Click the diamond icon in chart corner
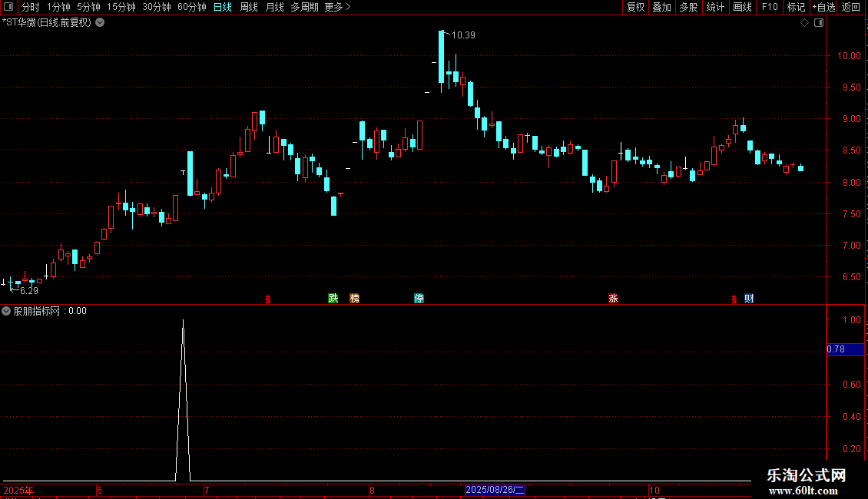Image resolution: width=868 pixels, height=499 pixels. point(805,23)
